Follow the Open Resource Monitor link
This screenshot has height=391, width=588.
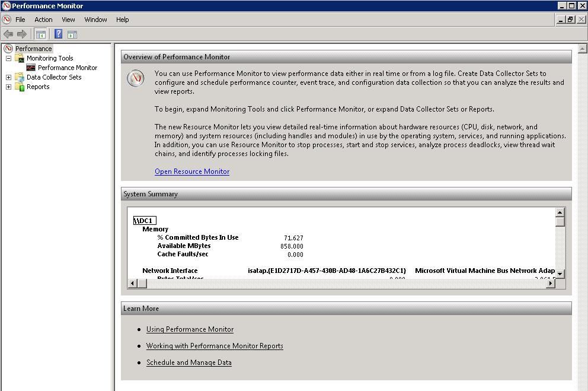192,171
